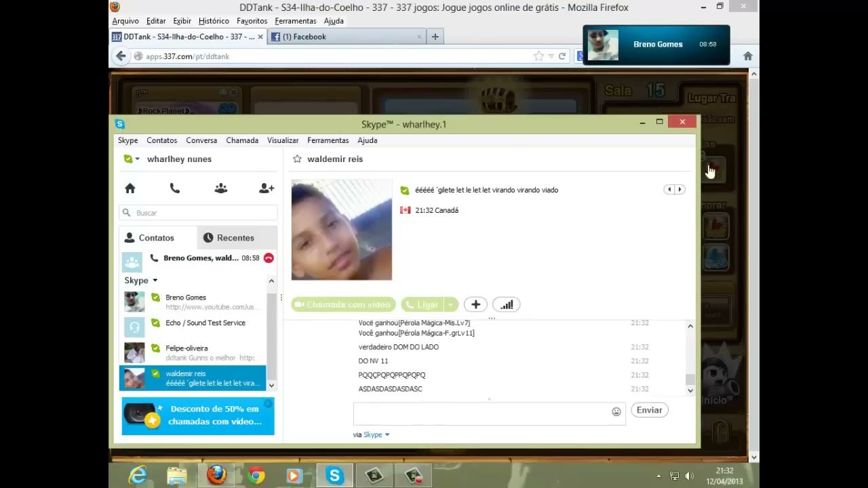Click the Desconto de 50% video call ad
The height and width of the screenshot is (488, 868).
[198, 415]
